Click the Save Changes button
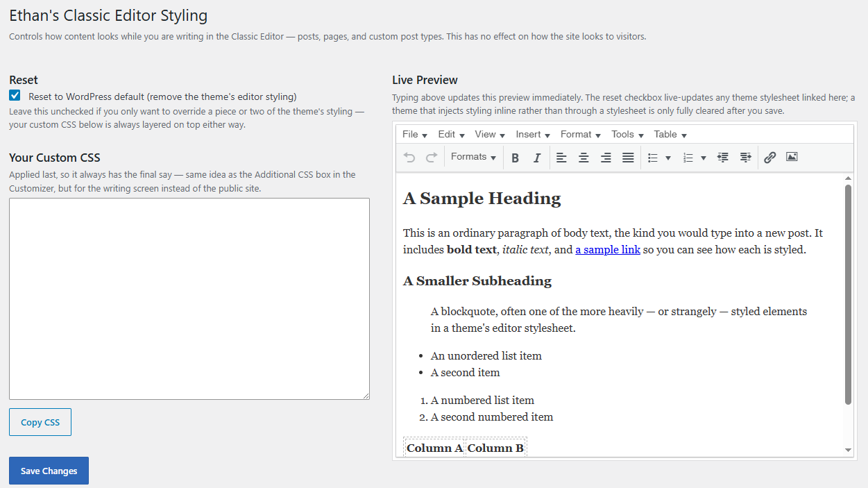Screen dimensions: 868x488 tap(49, 471)
